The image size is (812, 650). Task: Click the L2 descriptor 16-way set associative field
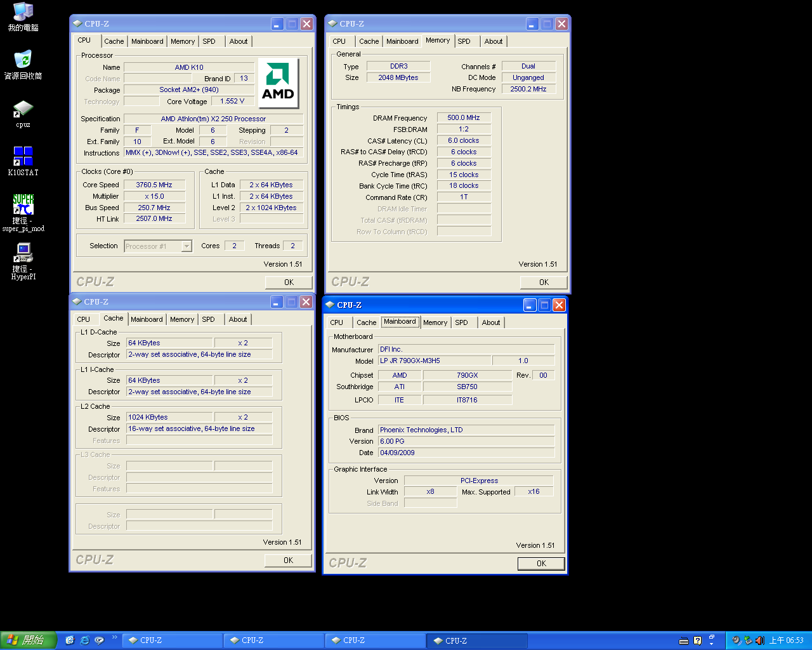[x=199, y=428]
